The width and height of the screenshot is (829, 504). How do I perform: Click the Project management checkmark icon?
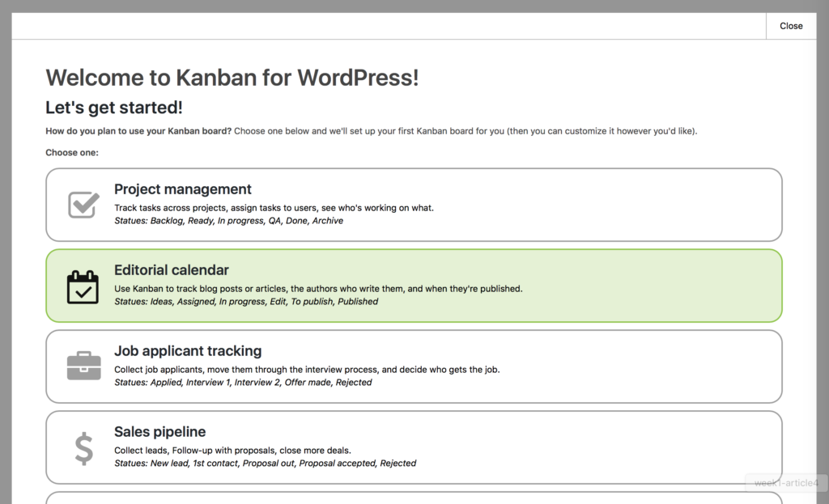pos(83,205)
